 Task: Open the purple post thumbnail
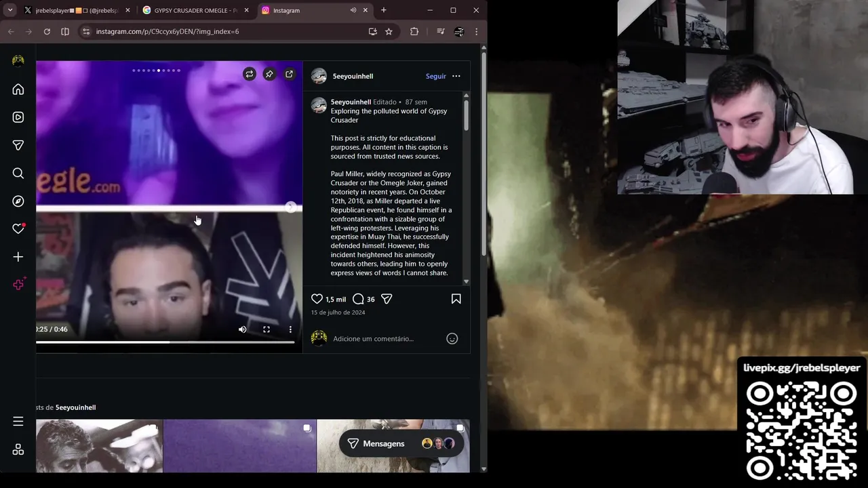coord(239,446)
